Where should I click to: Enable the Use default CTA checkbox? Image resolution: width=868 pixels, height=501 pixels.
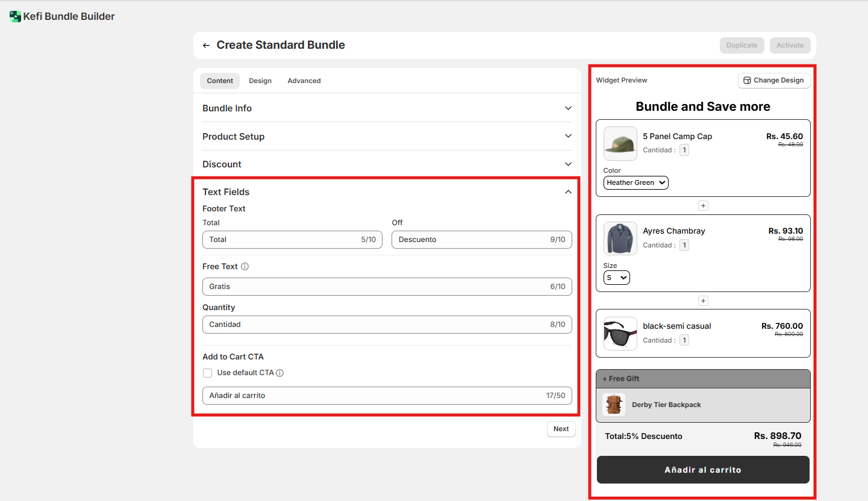[208, 373]
